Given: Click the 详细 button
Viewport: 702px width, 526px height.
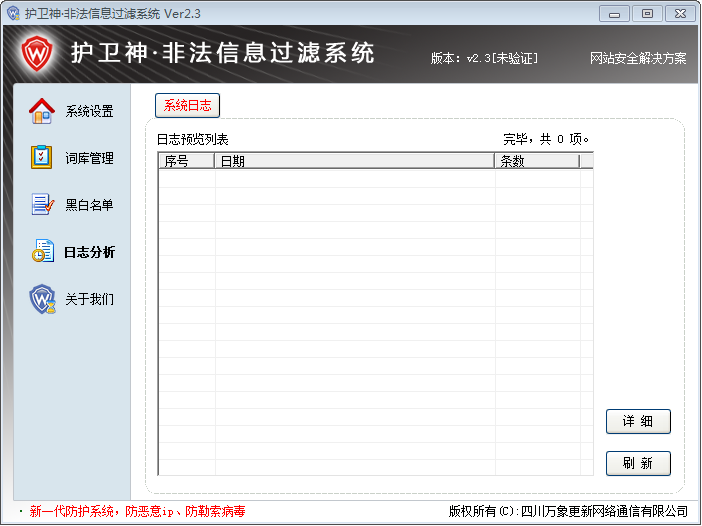Looking at the screenshot, I should coord(638,421).
